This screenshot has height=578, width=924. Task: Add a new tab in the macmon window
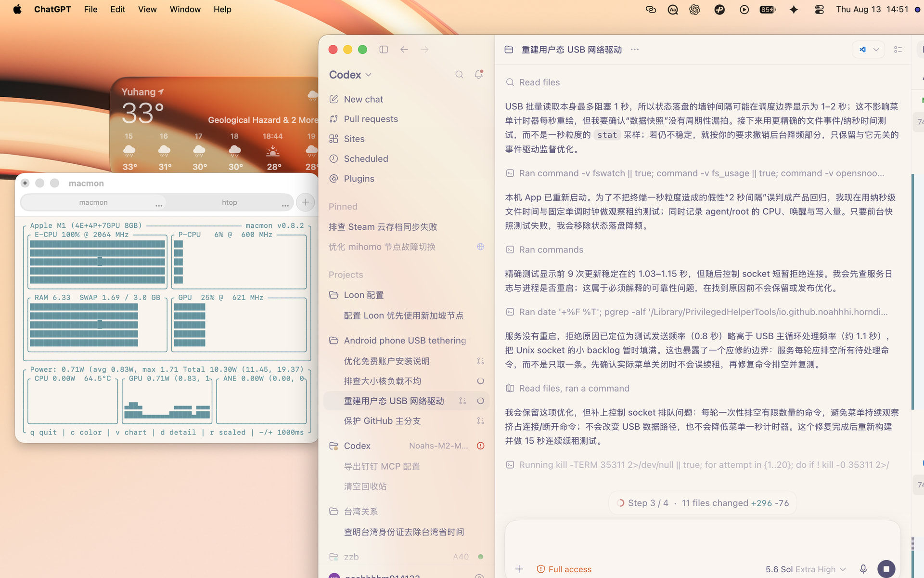[306, 202]
